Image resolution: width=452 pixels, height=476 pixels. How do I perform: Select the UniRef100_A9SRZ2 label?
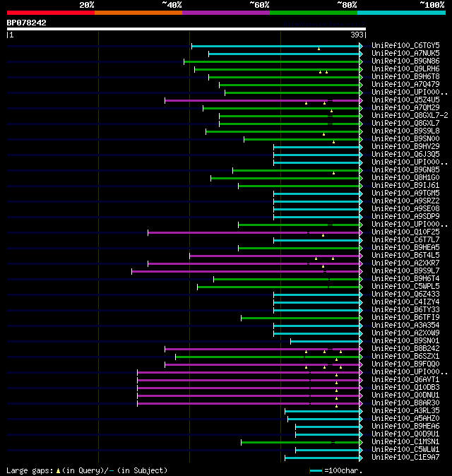pyautogui.click(x=405, y=201)
